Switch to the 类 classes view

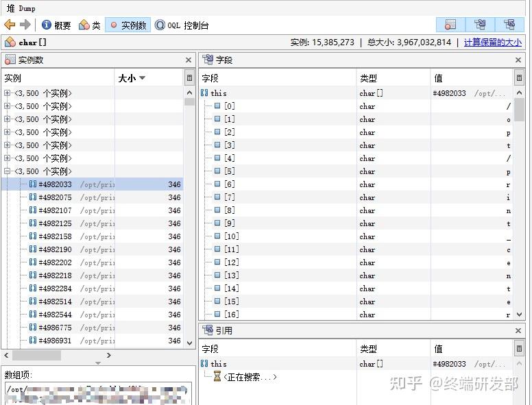[x=90, y=25]
